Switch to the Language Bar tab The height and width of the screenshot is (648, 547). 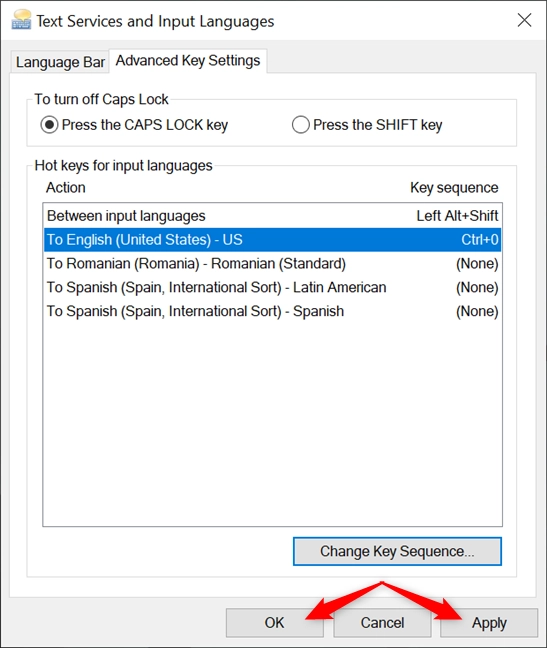pos(60,62)
